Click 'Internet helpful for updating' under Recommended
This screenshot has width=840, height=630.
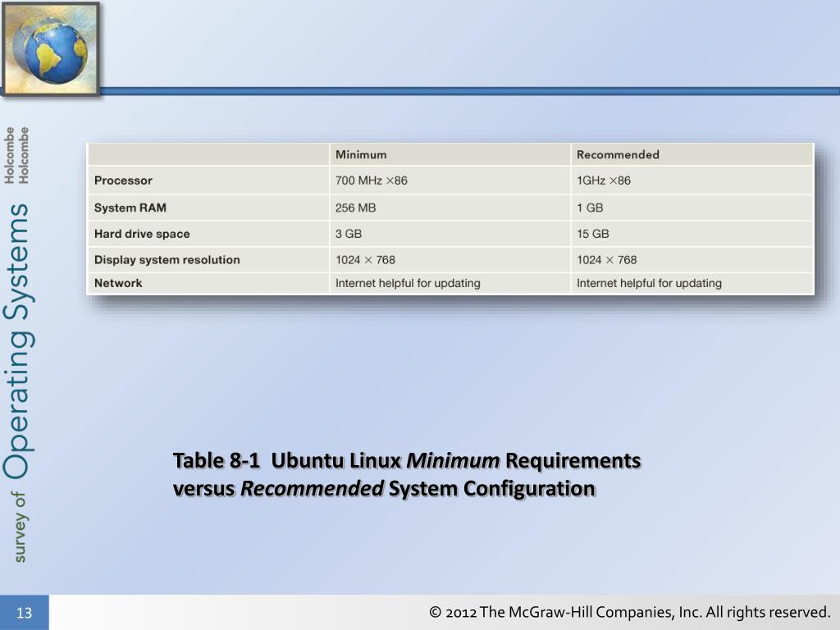tap(649, 283)
